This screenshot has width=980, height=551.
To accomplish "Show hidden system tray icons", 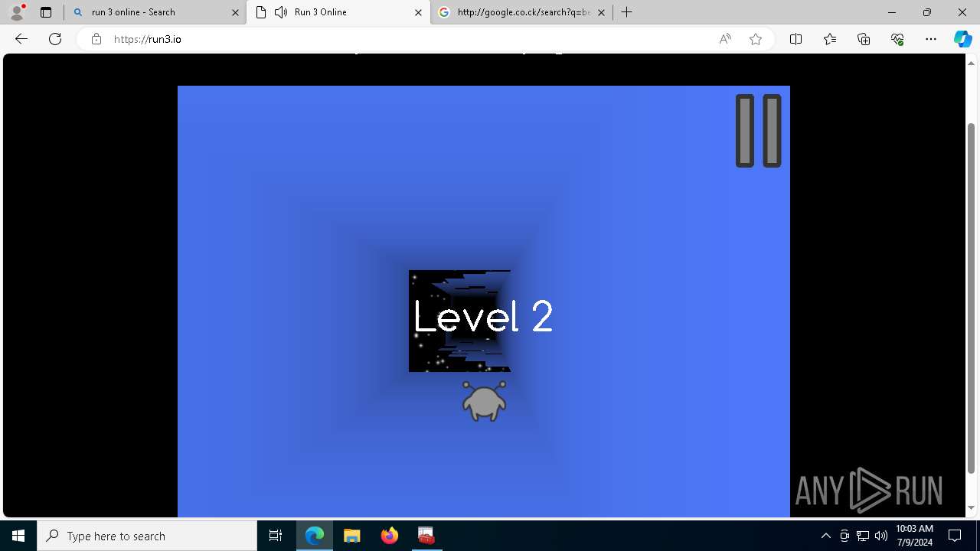I will [x=825, y=536].
